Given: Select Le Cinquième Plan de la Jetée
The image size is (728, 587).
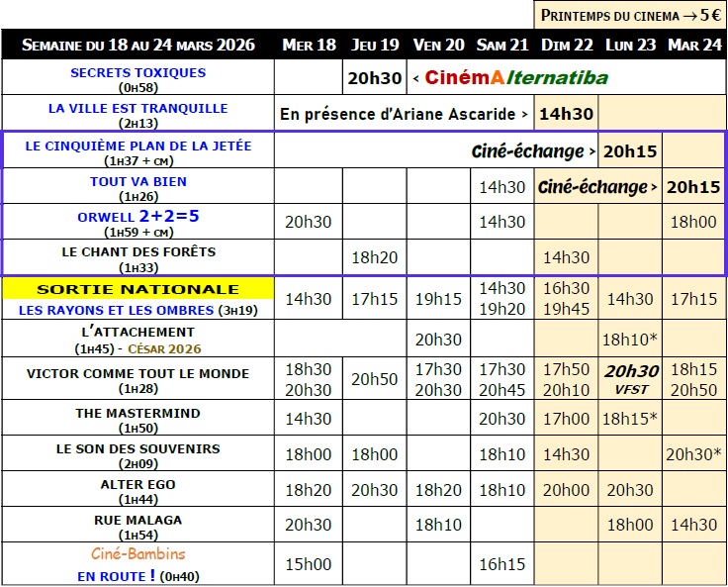Looking at the screenshot, I should (137, 146).
